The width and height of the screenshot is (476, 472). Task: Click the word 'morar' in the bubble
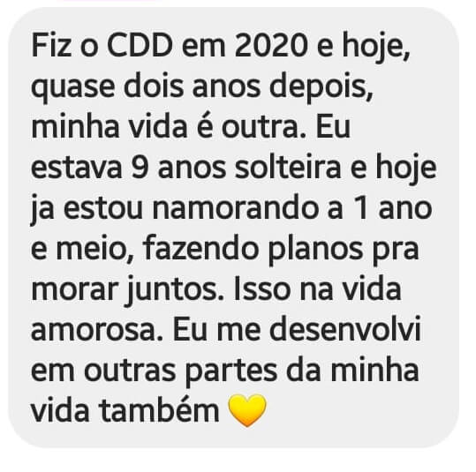74,290
